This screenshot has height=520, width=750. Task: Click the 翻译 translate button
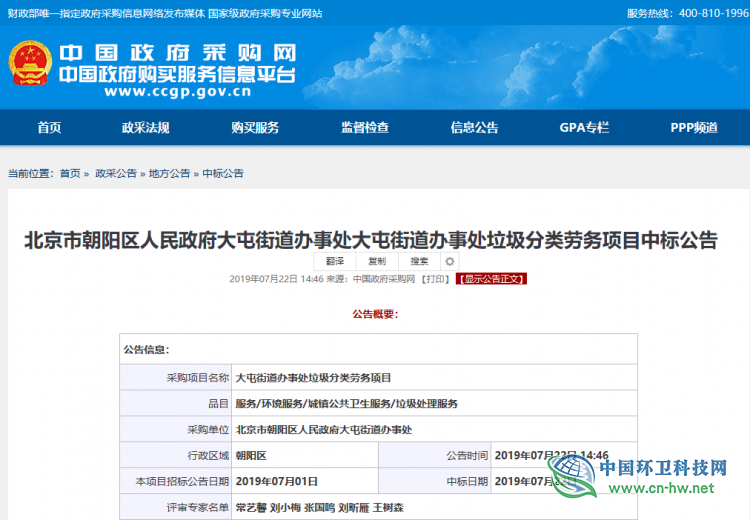point(335,261)
